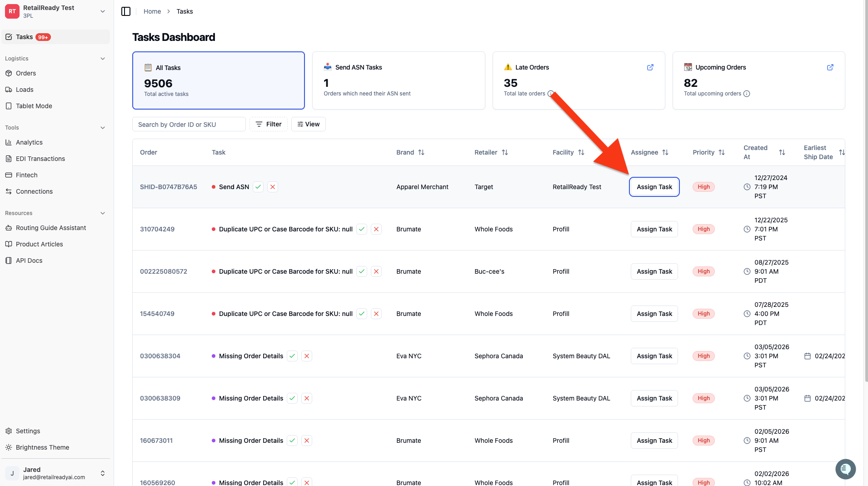Open Tablet Mode
Viewport: 868px width, 486px height.
pyautogui.click(x=55, y=106)
